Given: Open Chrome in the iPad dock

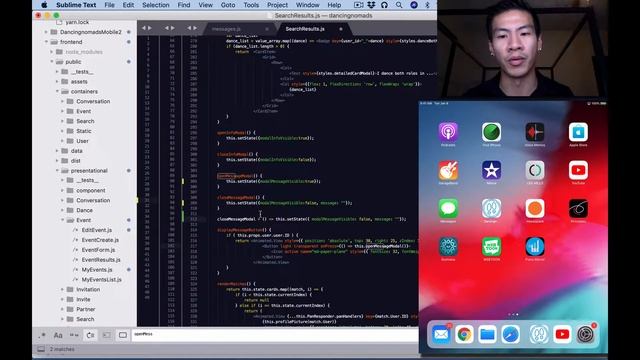Looking at the screenshot, I should point(464,334).
